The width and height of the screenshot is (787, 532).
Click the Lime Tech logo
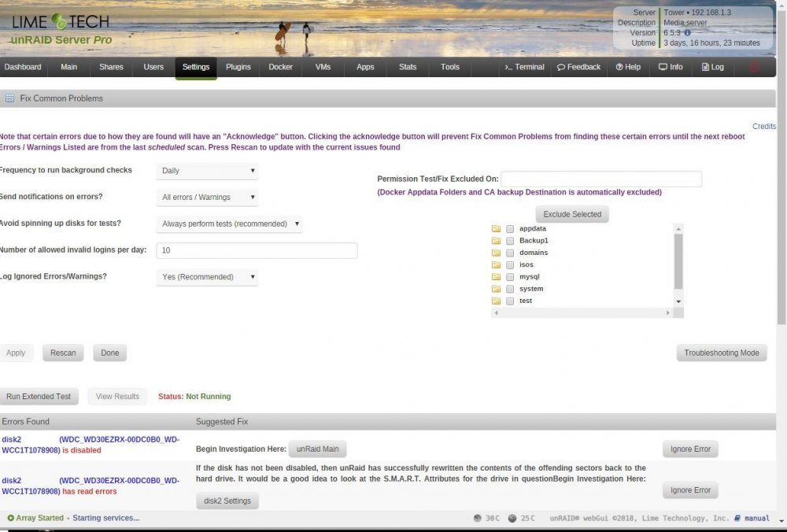(x=61, y=21)
